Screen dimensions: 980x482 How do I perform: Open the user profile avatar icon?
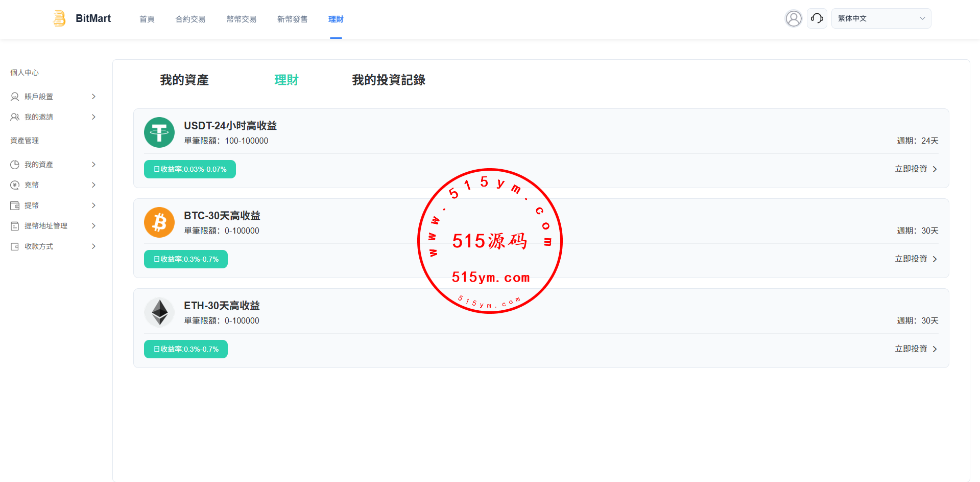coord(793,18)
